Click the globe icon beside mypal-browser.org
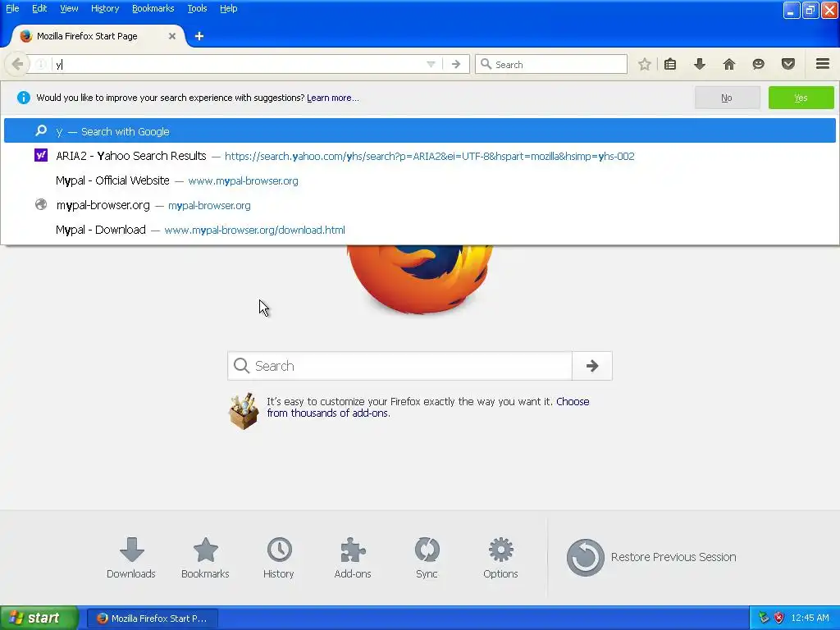Viewport: 840px width, 630px height. coord(41,204)
